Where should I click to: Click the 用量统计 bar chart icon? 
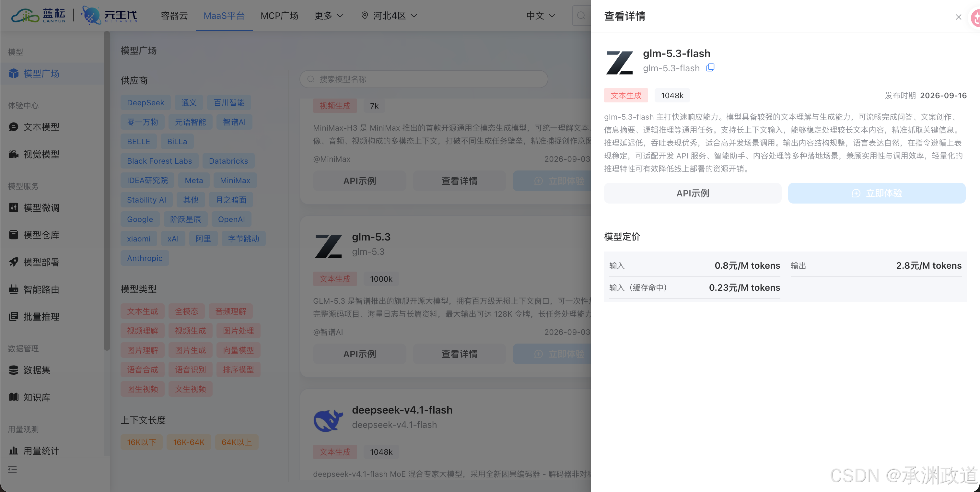pos(14,451)
